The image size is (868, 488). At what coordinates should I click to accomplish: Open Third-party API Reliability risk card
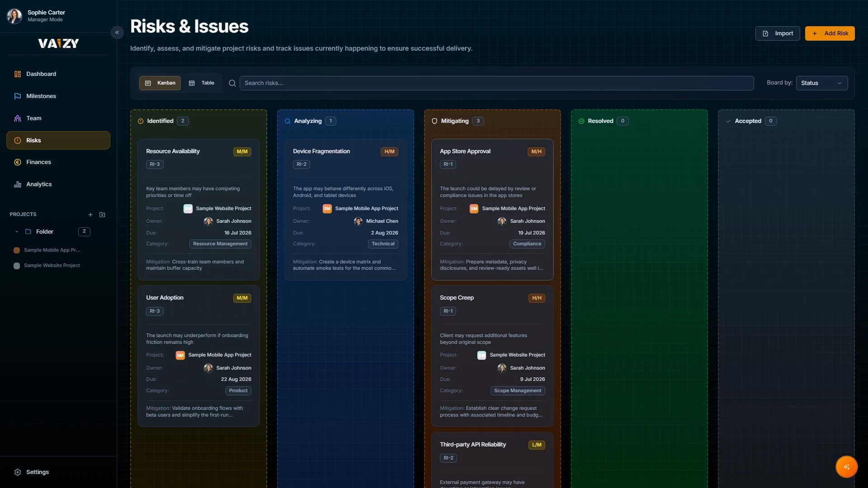(492, 460)
